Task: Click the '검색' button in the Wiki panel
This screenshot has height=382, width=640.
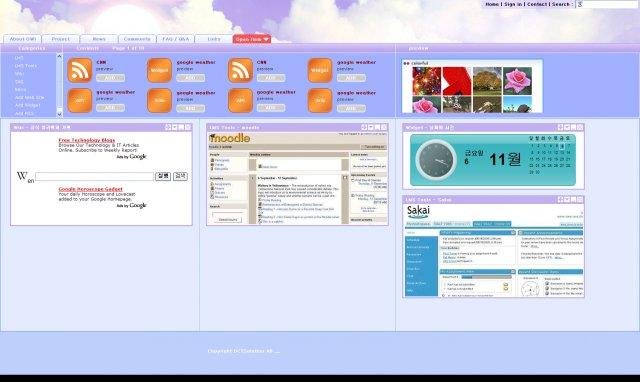Action: coord(180,176)
